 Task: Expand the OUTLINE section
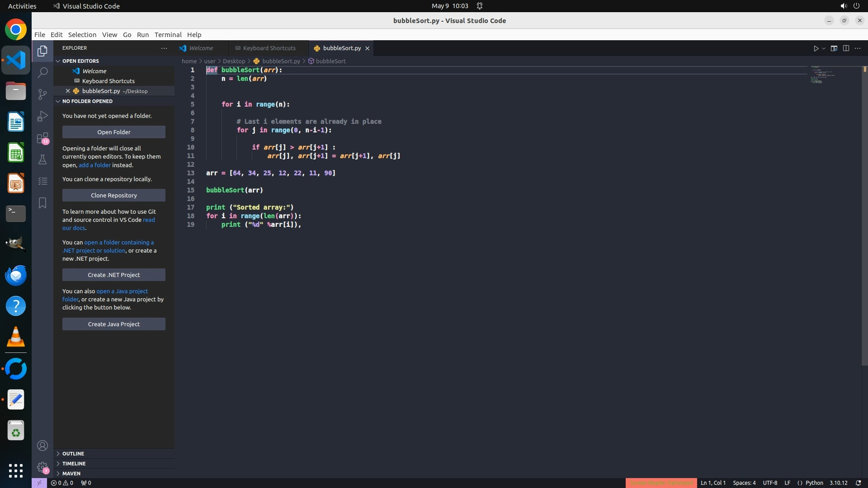pos(73,454)
